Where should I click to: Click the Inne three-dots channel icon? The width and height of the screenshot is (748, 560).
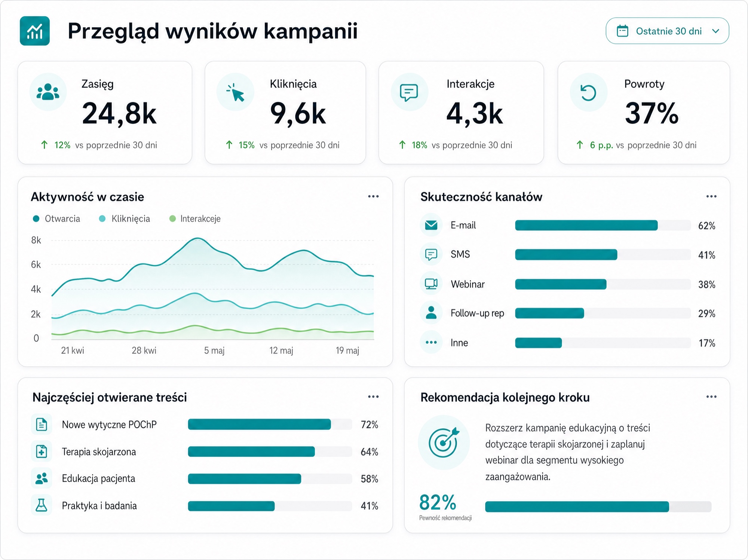431,342
